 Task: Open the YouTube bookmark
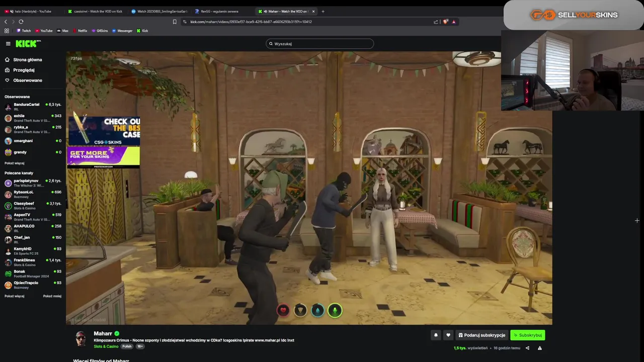tap(44, 31)
